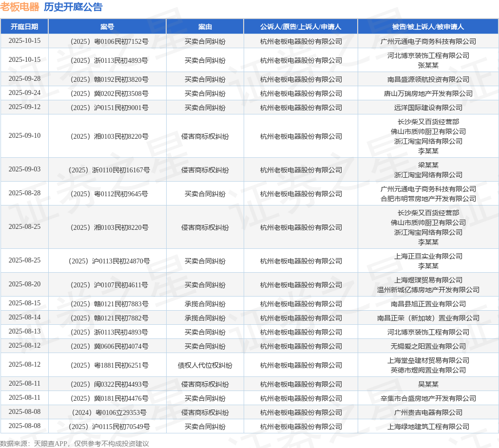Image resolution: width=499 pixels, height=448 pixels.
Task: Click defendant 合肥市明营房地产开发有限公司
Action: [428, 199]
